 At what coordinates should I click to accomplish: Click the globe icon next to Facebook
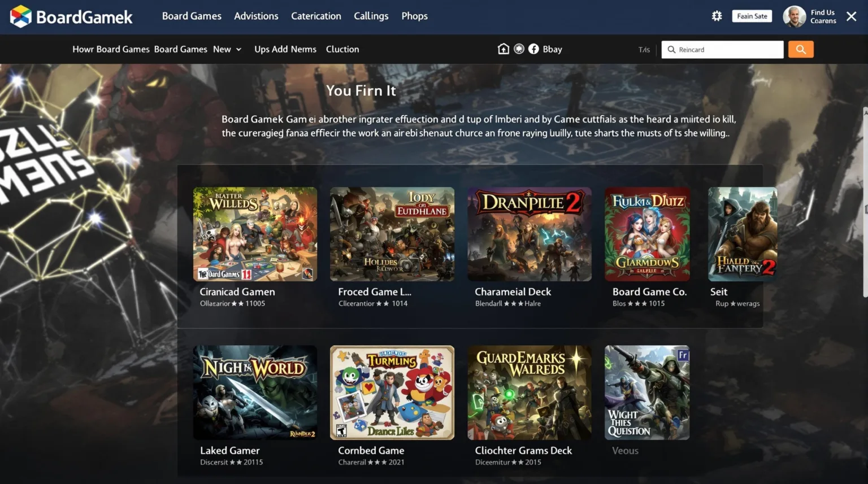(519, 49)
